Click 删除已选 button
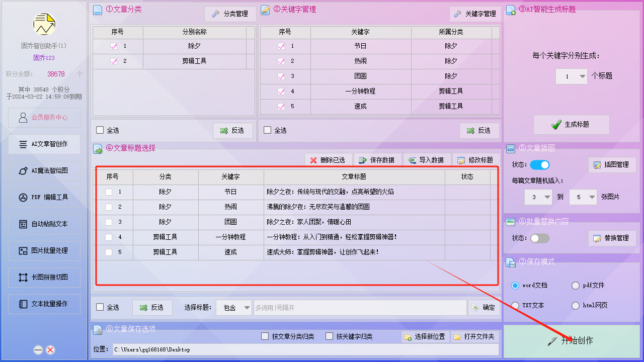 tap(328, 160)
